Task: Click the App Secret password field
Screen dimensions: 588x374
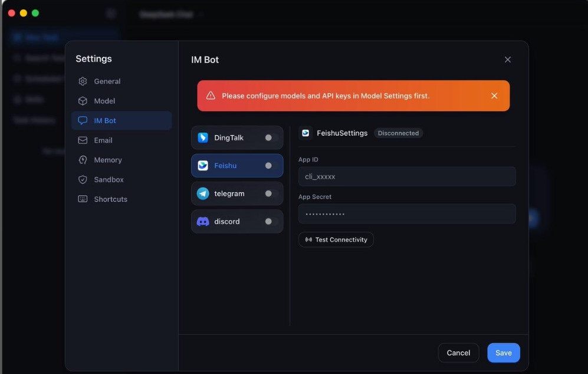Action: [x=407, y=214]
